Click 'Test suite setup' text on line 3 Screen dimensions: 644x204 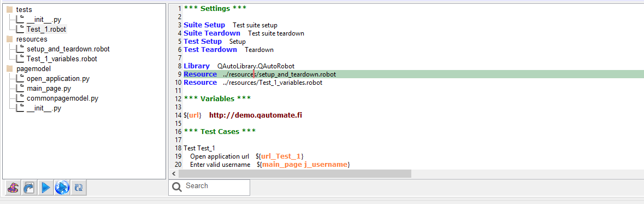(255, 25)
